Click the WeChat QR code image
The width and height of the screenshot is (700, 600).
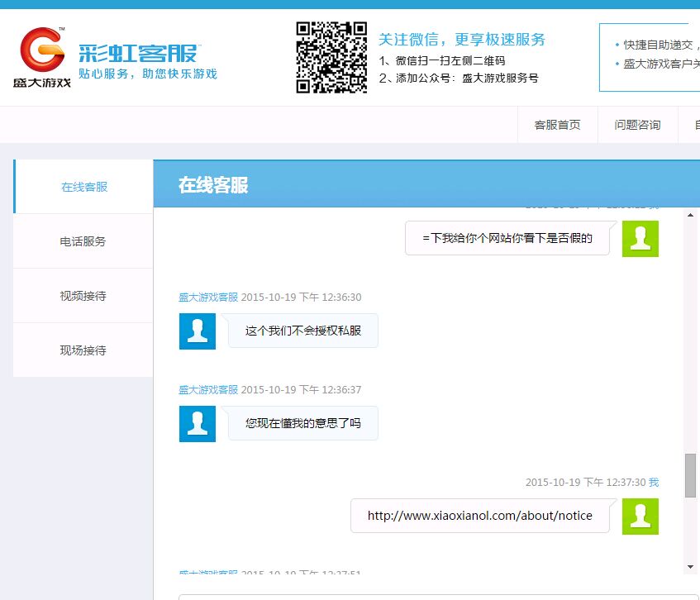pyautogui.click(x=331, y=58)
